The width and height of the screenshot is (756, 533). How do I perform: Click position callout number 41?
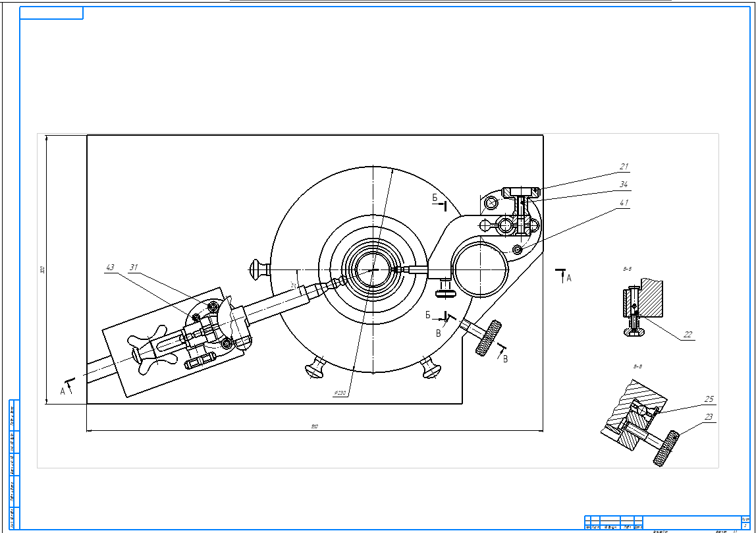point(622,203)
